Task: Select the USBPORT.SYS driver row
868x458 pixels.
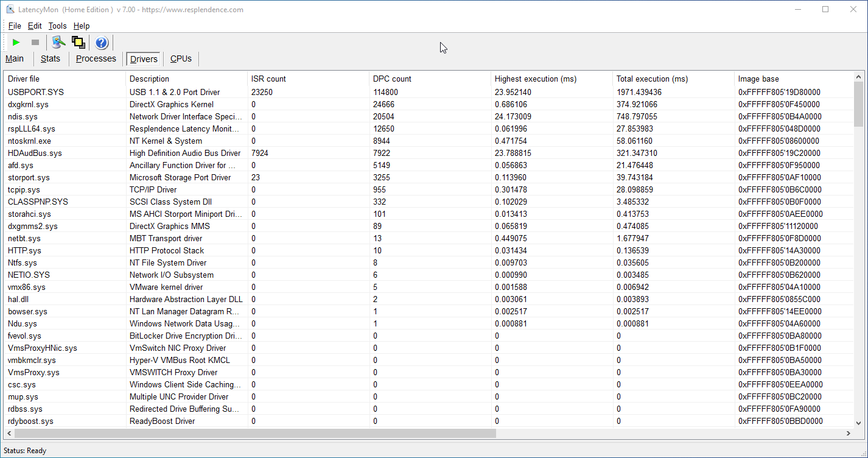Action: (36, 92)
